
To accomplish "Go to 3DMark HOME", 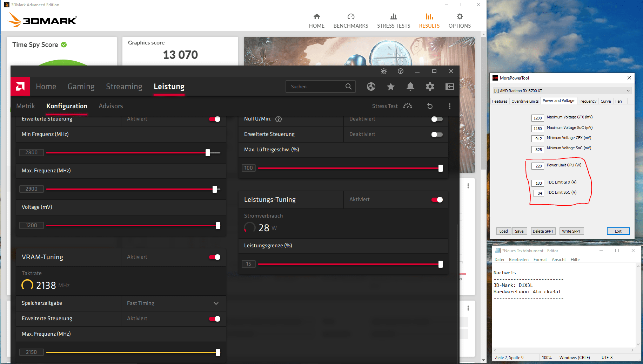I will pyautogui.click(x=317, y=21).
